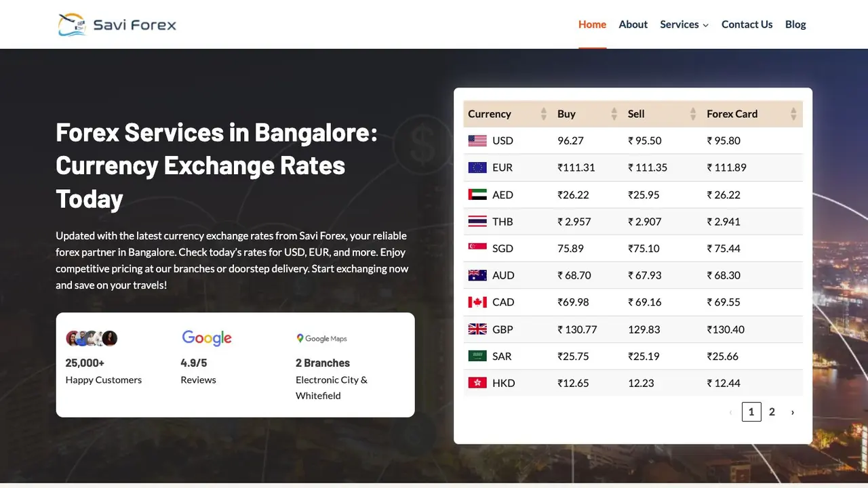Click the Google Maps logo
The width and height of the screenshot is (868, 488).
321,338
